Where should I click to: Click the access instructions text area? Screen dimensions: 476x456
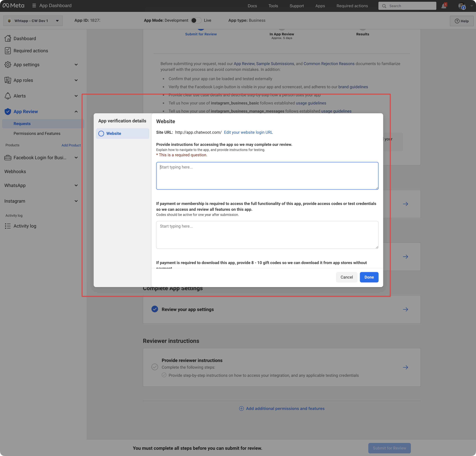click(267, 176)
